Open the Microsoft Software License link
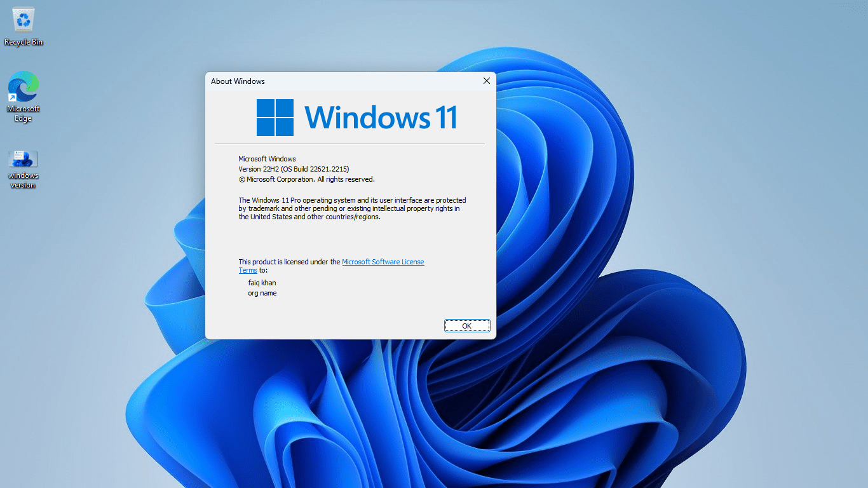 (383, 262)
